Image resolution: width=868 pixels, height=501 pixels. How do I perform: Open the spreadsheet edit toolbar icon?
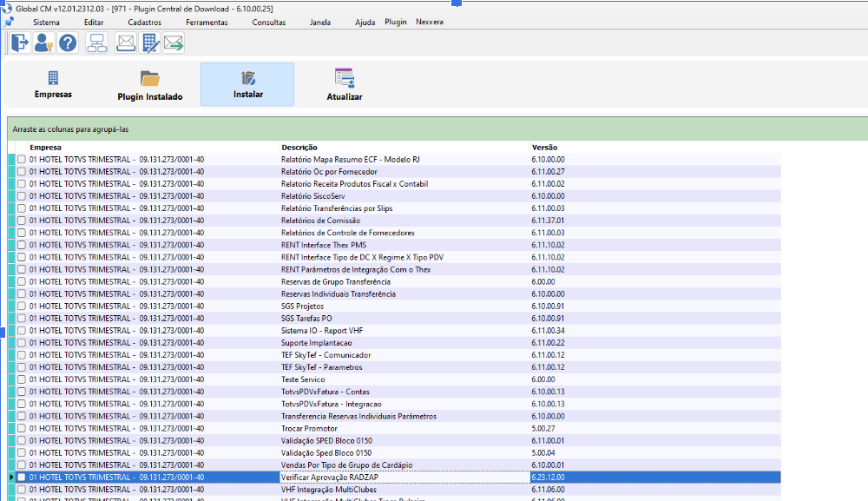point(150,43)
